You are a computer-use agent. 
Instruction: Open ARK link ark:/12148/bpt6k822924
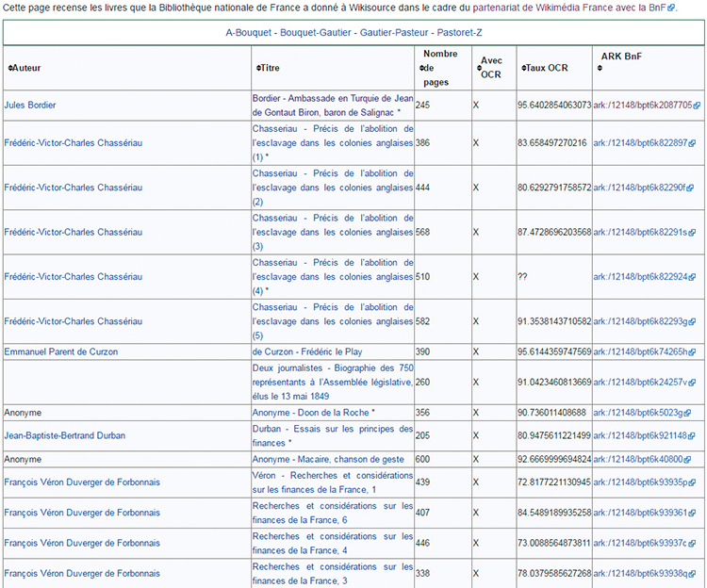point(640,277)
